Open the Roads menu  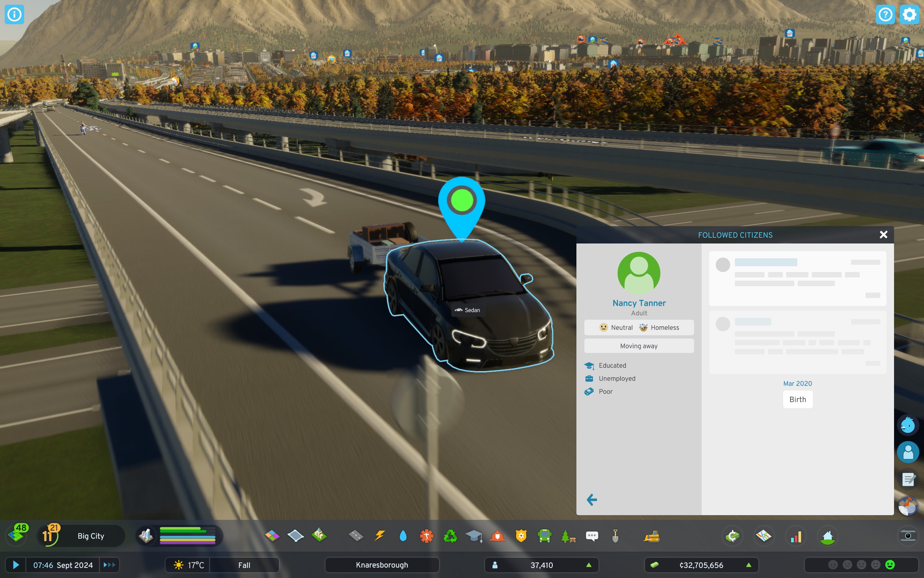tap(356, 536)
